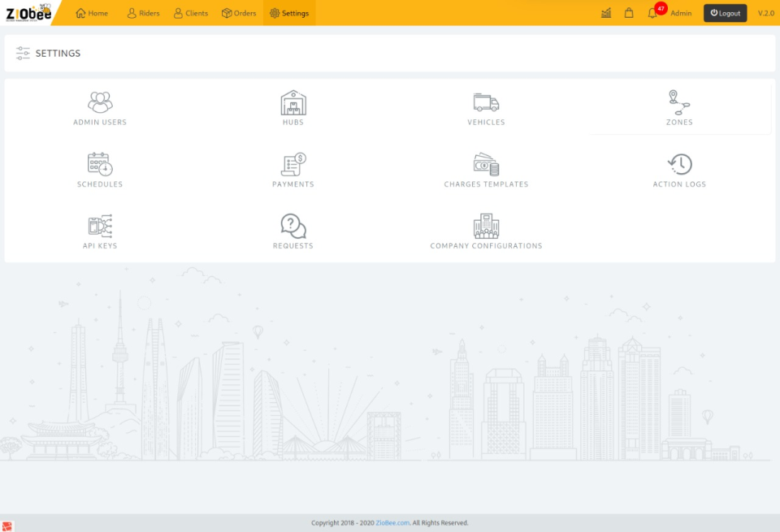Switch to the Riders menu
Image resolution: width=780 pixels, height=532 pixels.
click(x=143, y=12)
